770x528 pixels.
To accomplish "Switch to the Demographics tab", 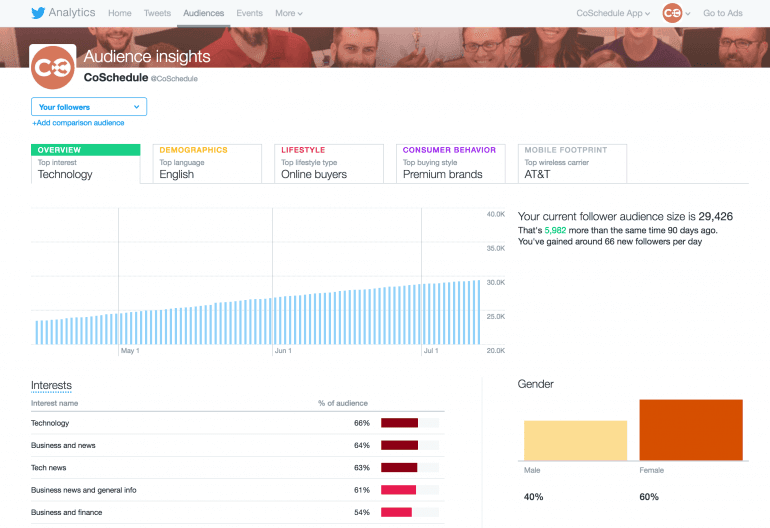I will (x=207, y=164).
